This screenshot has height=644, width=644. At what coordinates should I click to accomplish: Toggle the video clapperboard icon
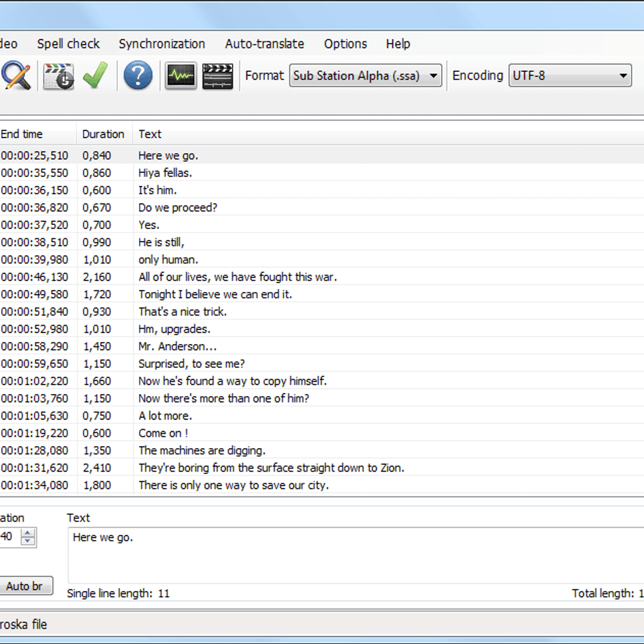(x=217, y=76)
